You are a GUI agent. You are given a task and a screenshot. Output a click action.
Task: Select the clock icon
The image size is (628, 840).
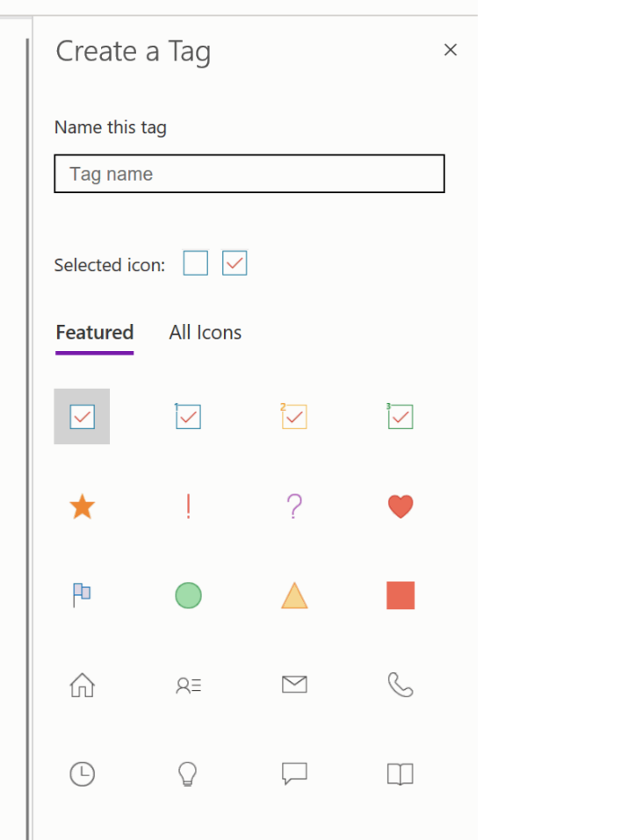point(82,774)
